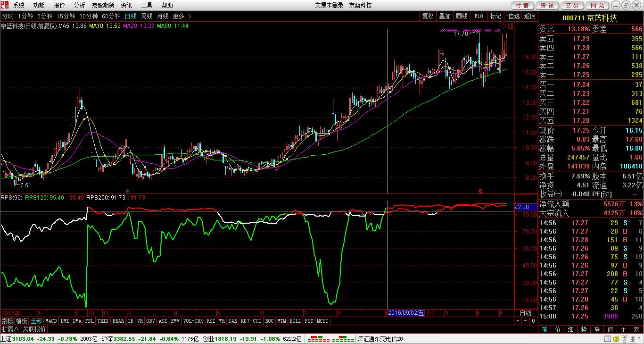The width and height of the screenshot is (644, 344).
Task: Click the red app logo icon at top-left
Action: tap(5, 5)
